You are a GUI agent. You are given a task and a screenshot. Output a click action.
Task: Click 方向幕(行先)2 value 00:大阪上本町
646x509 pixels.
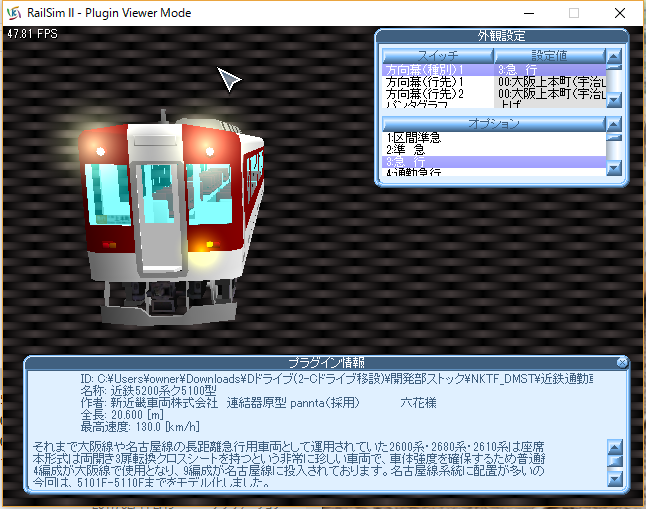(550, 94)
